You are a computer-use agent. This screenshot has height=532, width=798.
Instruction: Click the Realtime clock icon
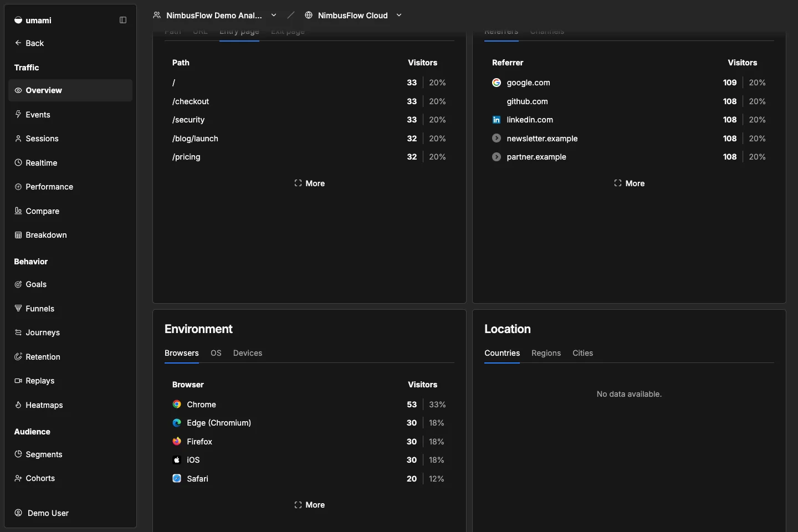tap(18, 162)
